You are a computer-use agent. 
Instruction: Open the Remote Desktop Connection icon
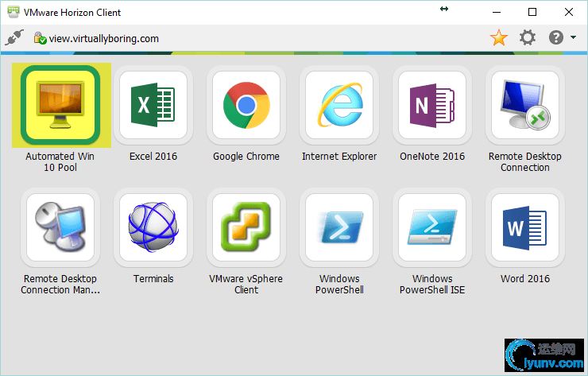click(525, 105)
